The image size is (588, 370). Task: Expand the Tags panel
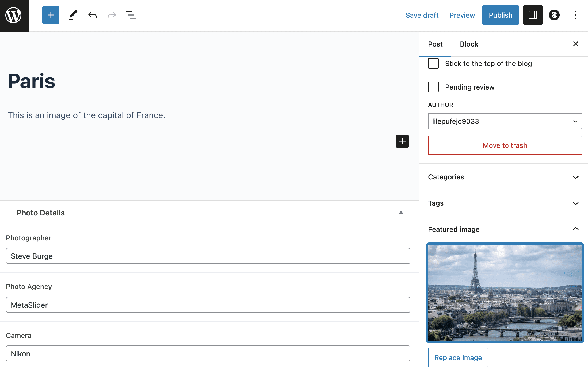pos(503,203)
